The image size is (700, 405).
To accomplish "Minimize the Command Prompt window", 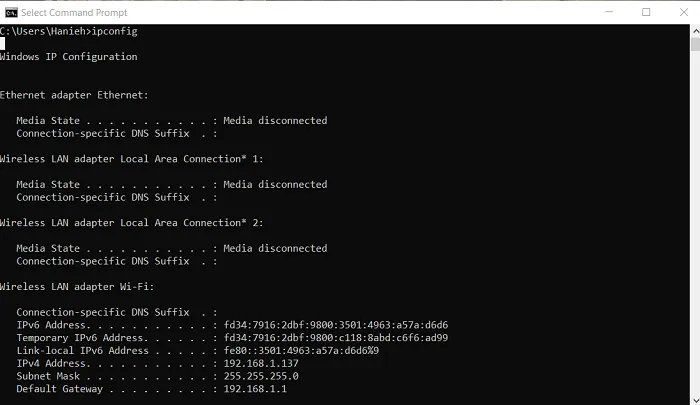I will (x=609, y=12).
